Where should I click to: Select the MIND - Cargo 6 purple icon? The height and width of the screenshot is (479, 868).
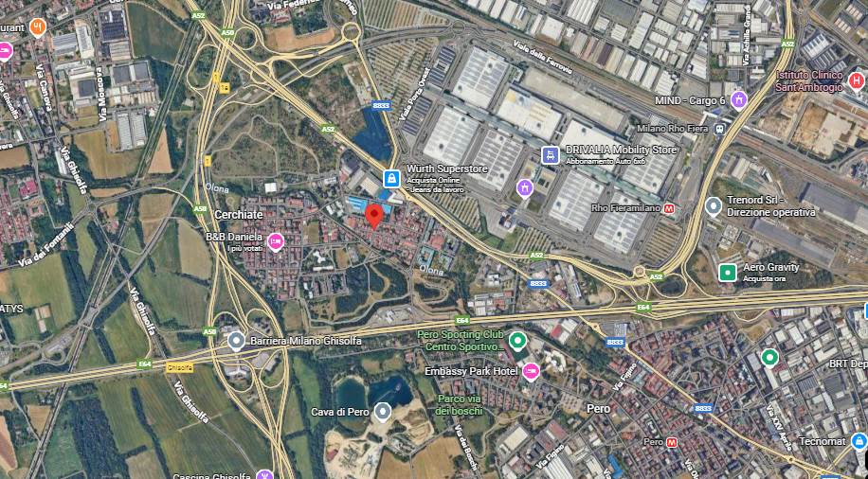pos(738,100)
